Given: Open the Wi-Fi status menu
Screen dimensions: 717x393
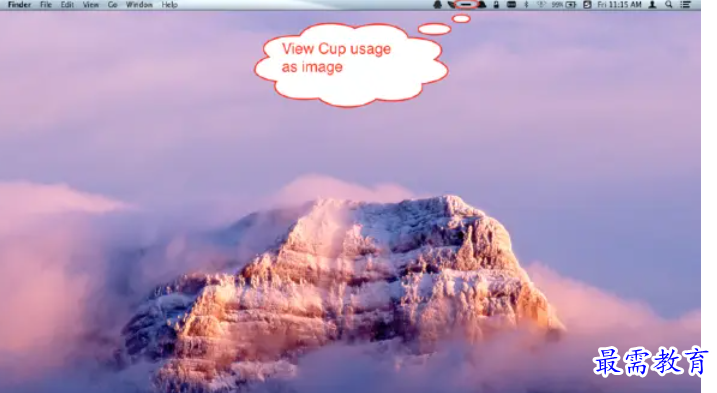Looking at the screenshot, I should click(541, 5).
